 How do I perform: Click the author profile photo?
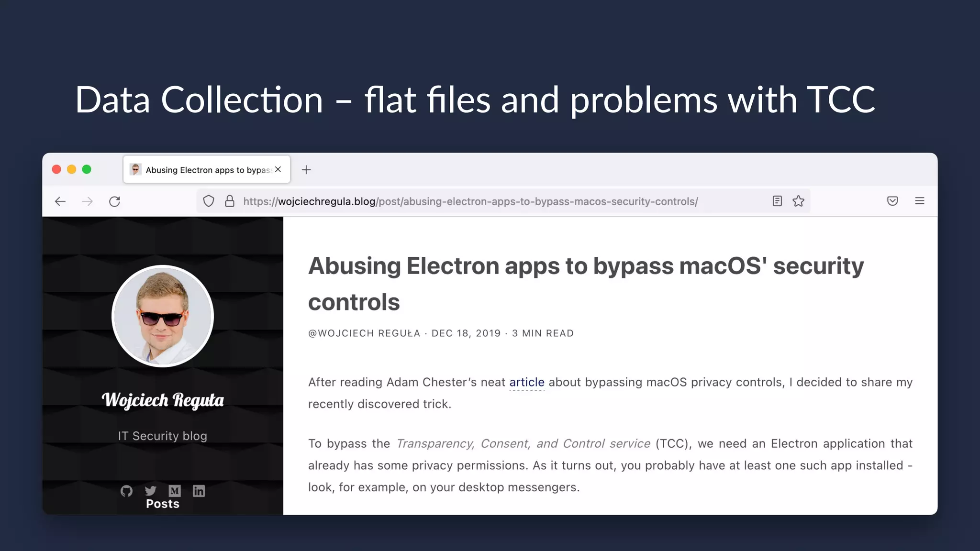pyautogui.click(x=163, y=316)
